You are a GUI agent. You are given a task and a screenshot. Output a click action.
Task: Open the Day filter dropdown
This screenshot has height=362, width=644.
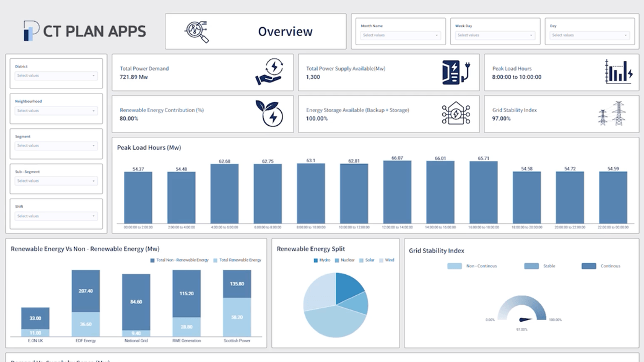tap(589, 35)
